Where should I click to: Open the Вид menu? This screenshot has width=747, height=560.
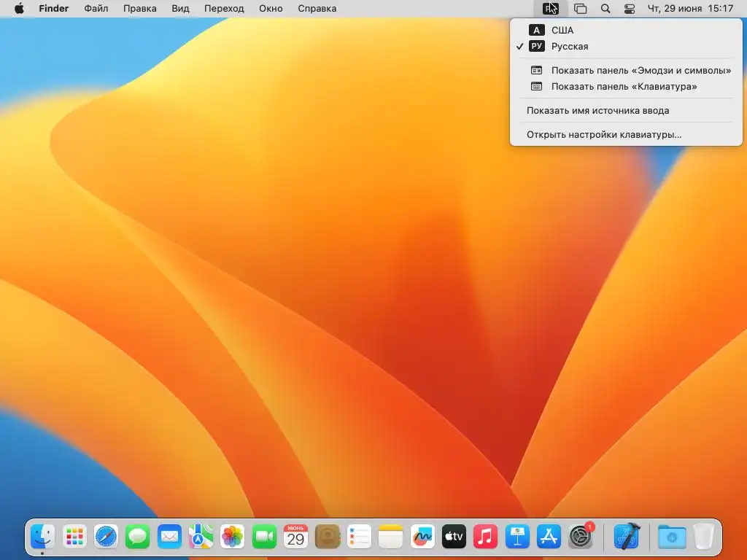[x=181, y=9]
